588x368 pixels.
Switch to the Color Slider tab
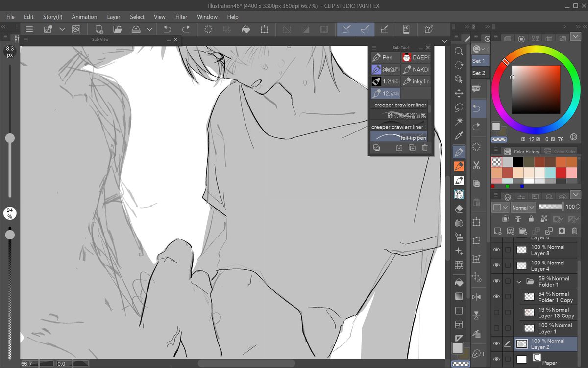coord(564,151)
